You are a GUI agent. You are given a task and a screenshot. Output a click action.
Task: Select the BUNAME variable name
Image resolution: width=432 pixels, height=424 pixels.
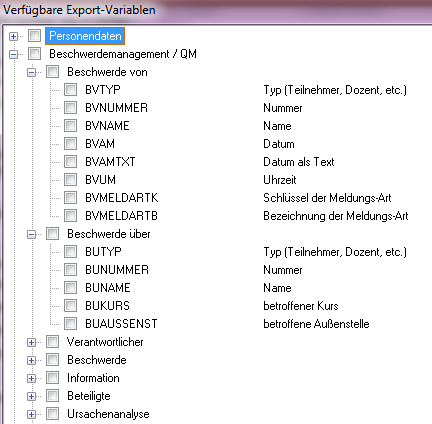108,288
